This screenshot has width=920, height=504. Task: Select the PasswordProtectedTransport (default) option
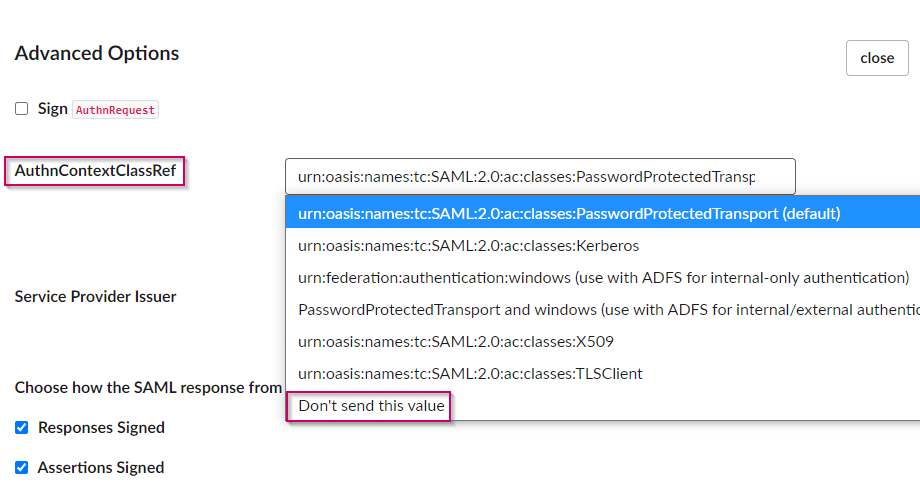pyautogui.click(x=569, y=213)
